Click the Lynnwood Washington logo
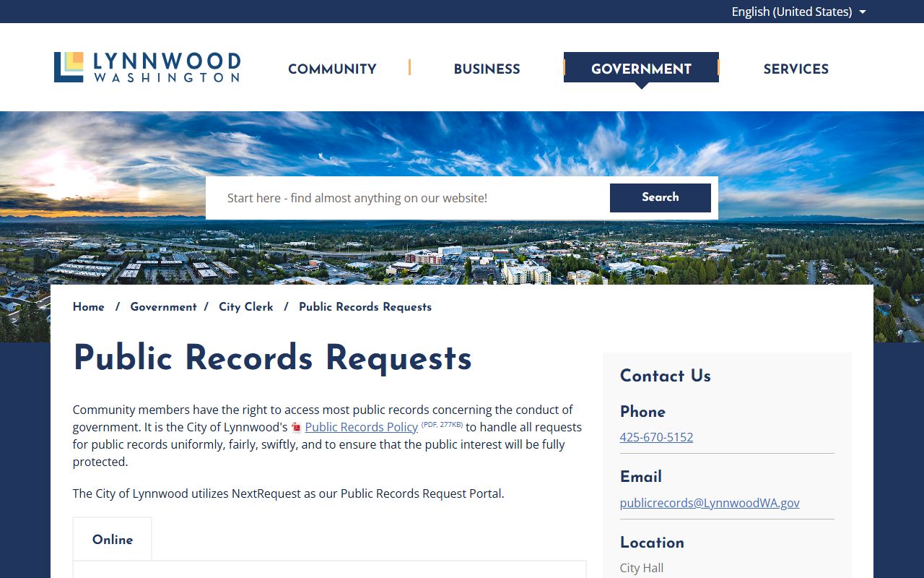 147,67
